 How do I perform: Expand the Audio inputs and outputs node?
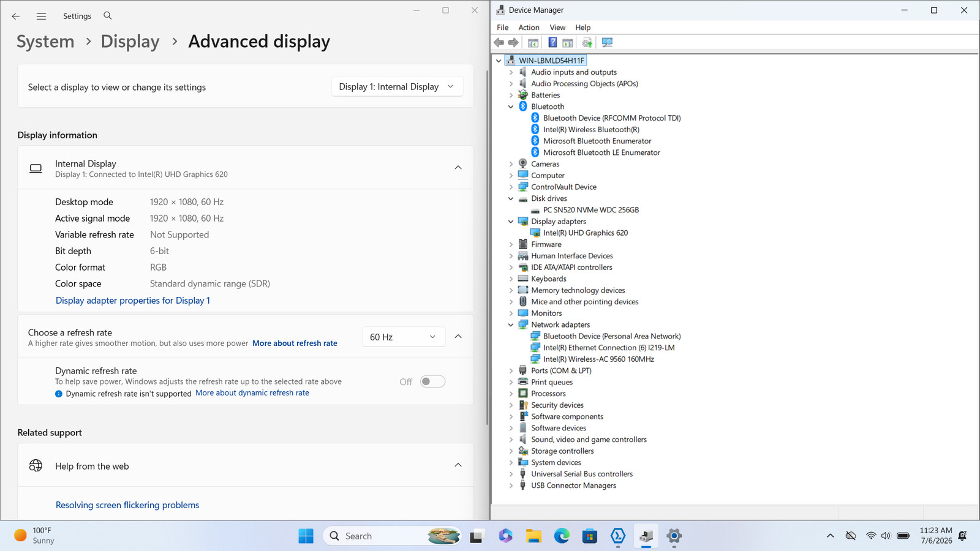[x=511, y=72]
